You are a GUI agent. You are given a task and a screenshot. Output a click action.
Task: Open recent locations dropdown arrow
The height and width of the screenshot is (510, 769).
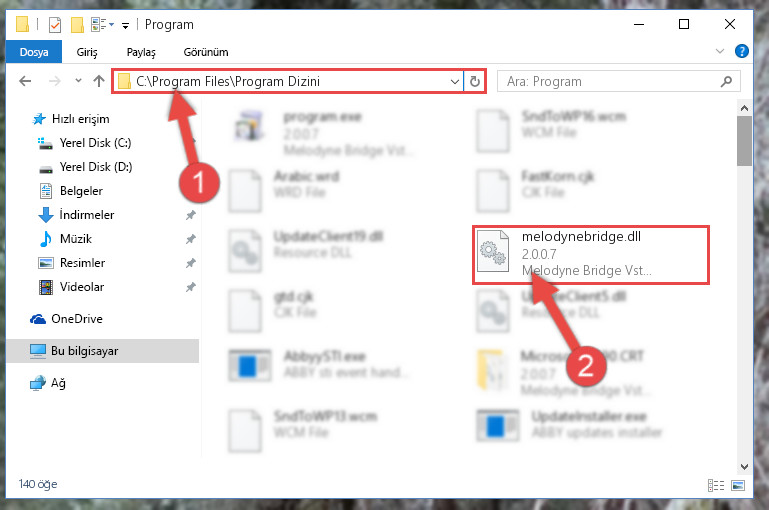pos(78,81)
